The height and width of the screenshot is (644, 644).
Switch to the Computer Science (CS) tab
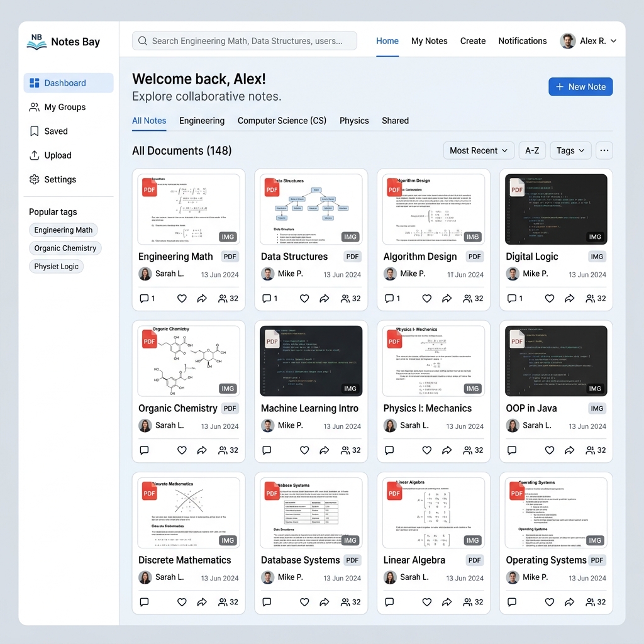click(x=282, y=121)
